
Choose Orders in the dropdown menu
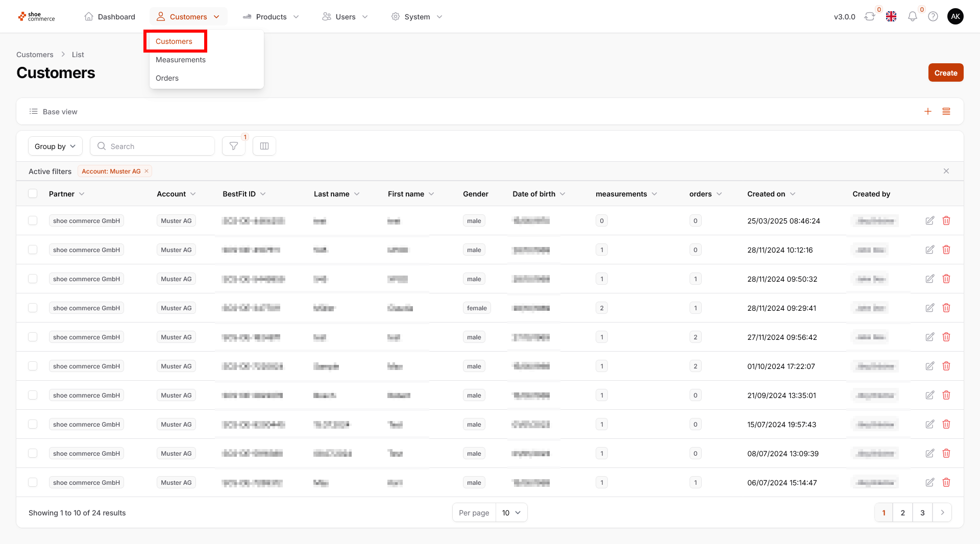click(x=167, y=78)
